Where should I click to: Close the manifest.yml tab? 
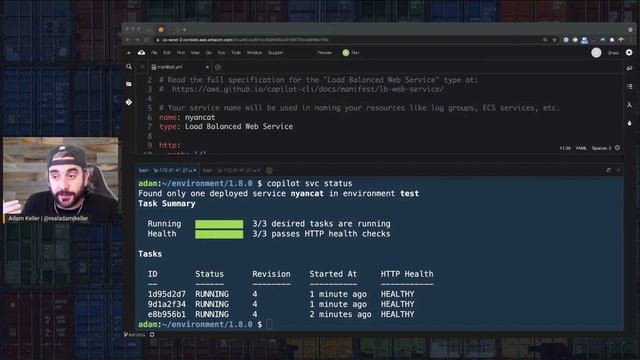point(207,67)
